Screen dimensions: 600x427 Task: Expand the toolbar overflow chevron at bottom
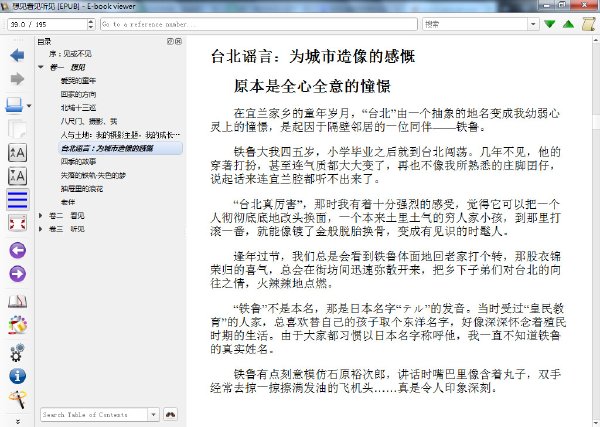(x=18, y=421)
